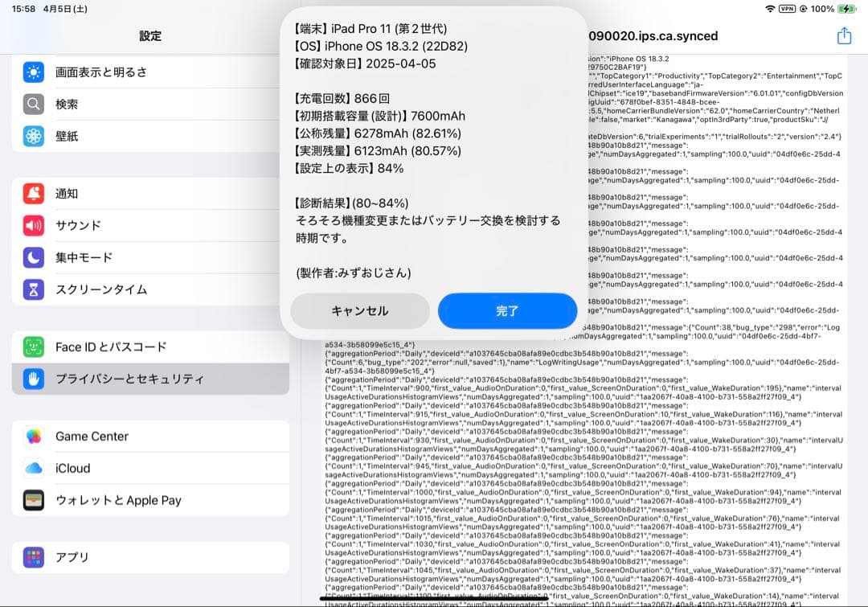Viewport: 868px width, 607px height.
Task: Click the スクリーンタイム hourglass icon
Action: (x=32, y=289)
